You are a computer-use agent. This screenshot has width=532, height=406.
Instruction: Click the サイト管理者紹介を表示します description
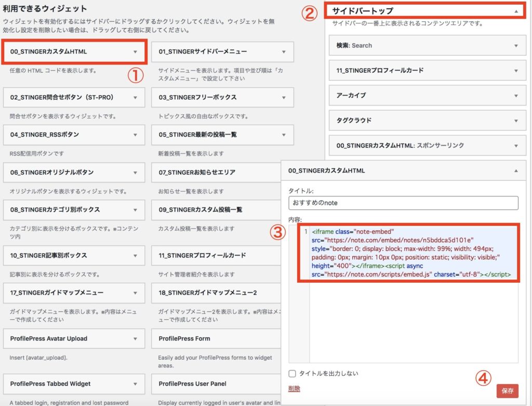tap(196, 274)
